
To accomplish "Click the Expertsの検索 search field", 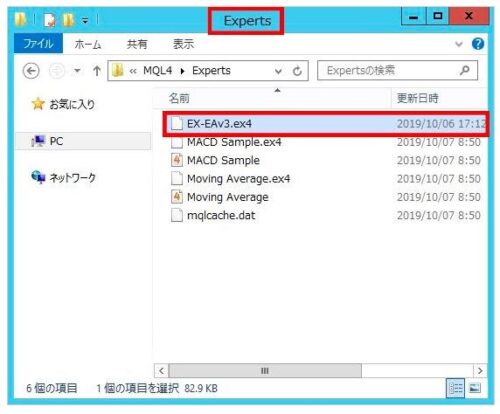I will tap(397, 70).
